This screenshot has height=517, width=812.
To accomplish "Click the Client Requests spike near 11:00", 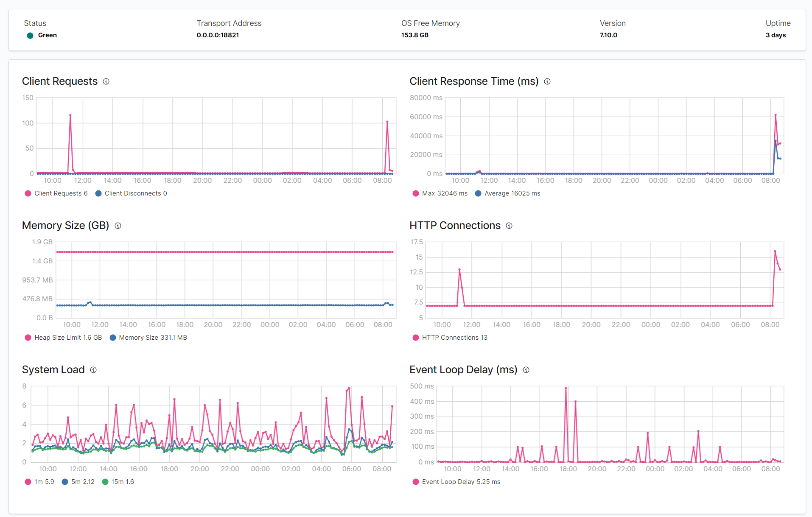I will (x=70, y=115).
